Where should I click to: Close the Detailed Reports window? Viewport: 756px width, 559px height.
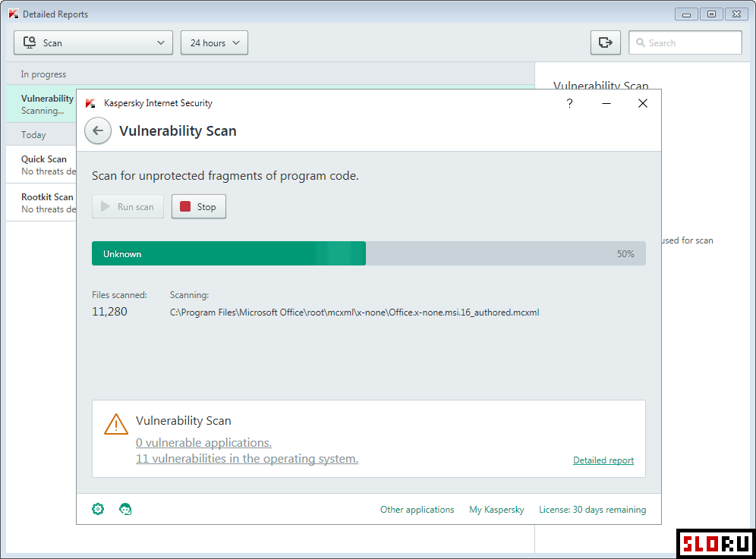pyautogui.click(x=736, y=14)
